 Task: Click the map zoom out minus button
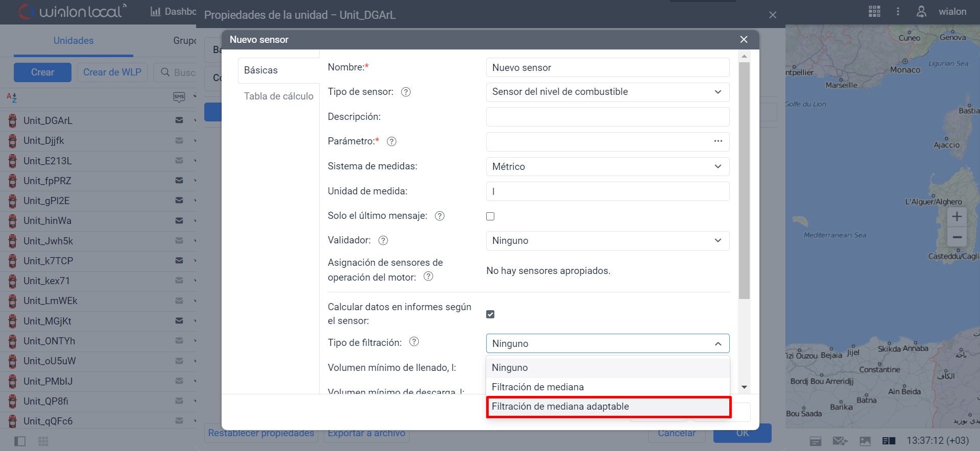957,237
